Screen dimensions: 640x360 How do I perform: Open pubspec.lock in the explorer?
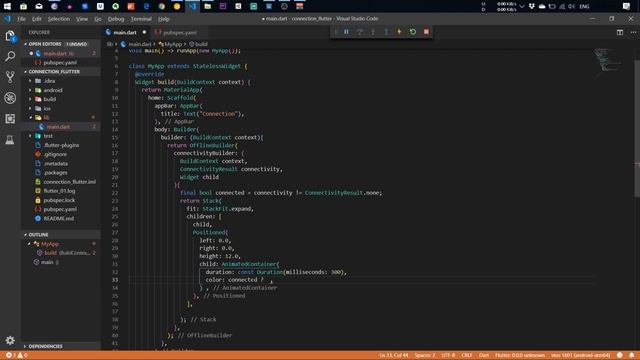[x=59, y=200]
